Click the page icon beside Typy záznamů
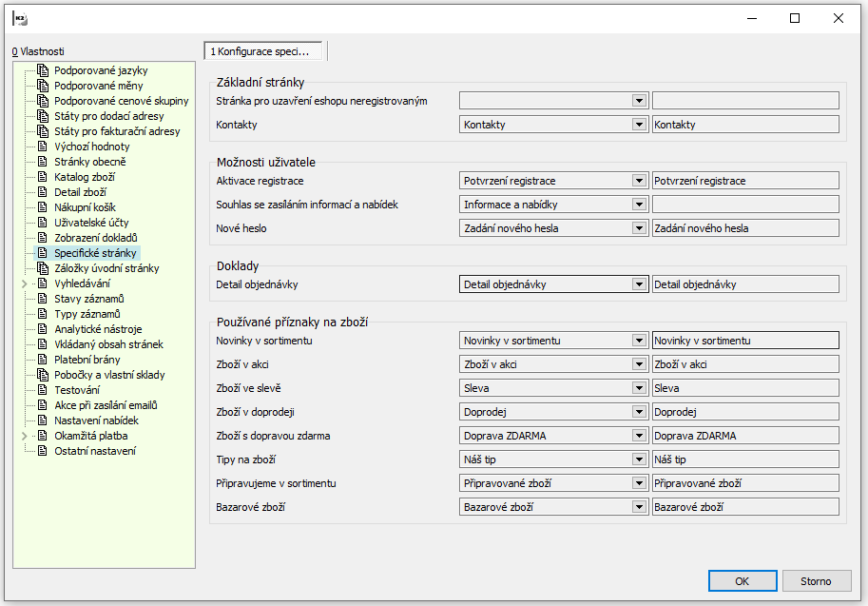 point(43,314)
